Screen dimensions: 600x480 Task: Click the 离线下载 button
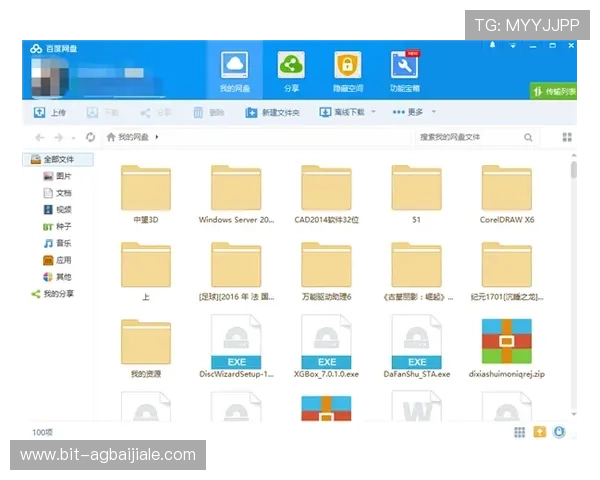[342, 112]
